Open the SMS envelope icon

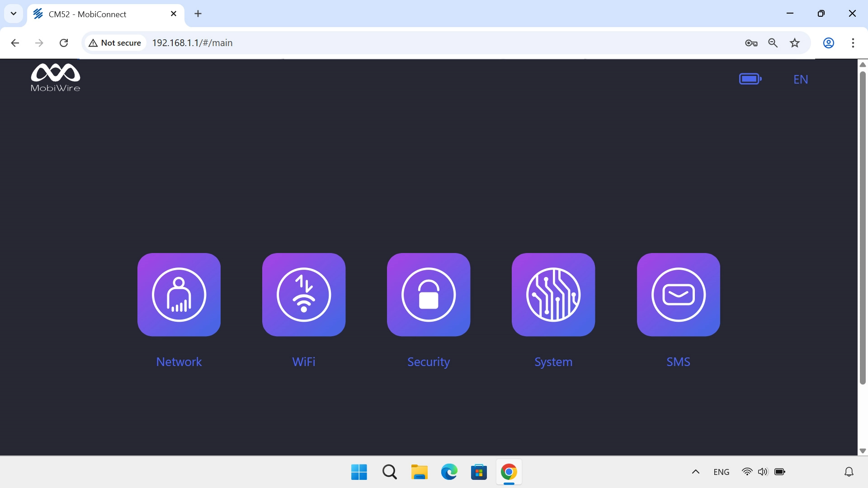coord(678,295)
